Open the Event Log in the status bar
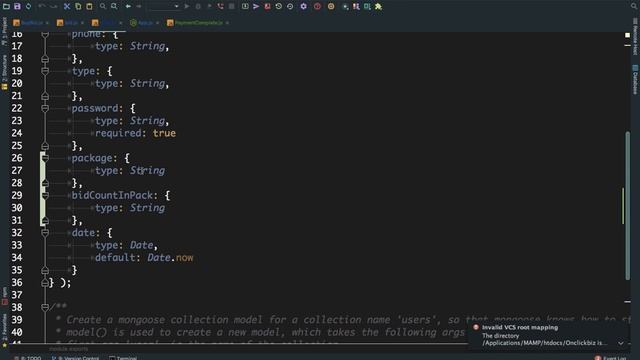Viewport: 640px width, 360px height. pos(611,358)
